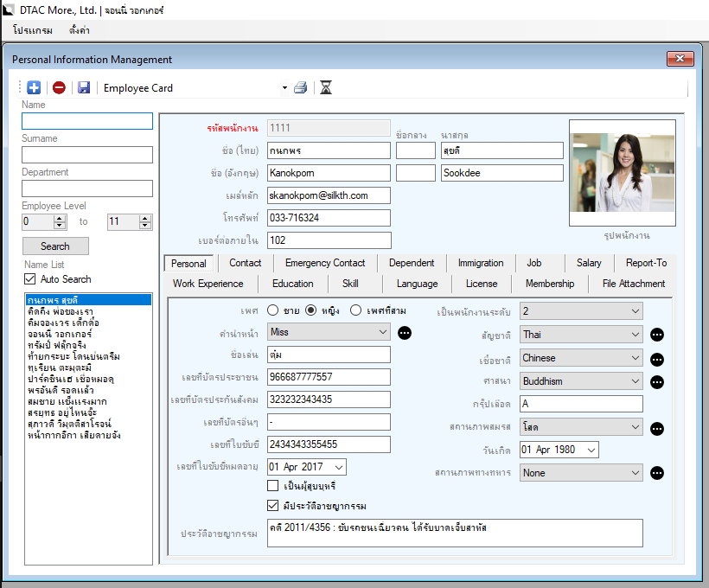Click ellipsis icon beside Buddhism religion
Screen dimensions: 709x588
(x=657, y=381)
